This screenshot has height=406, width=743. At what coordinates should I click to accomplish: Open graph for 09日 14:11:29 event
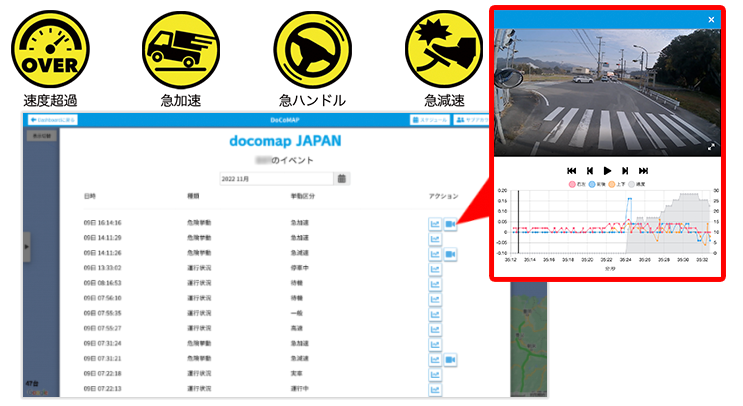pyautogui.click(x=435, y=239)
